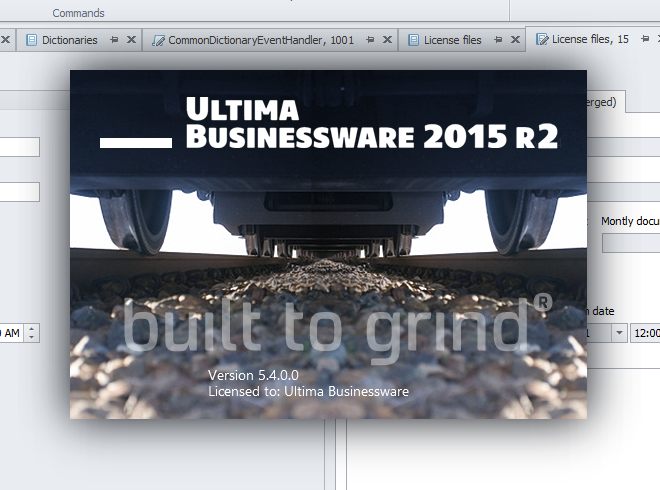Screen dimensions: 660x490
Task: Click the 12:00 time field
Action: pos(645,333)
